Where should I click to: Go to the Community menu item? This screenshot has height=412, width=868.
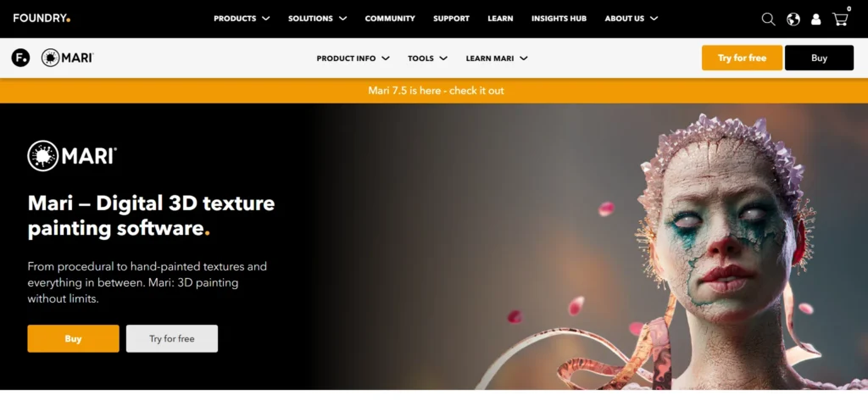(390, 19)
